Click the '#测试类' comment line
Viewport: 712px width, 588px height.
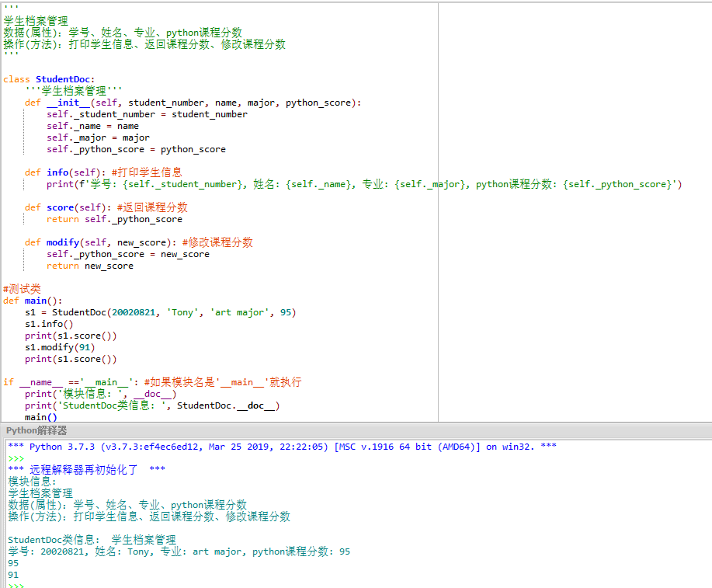[22, 289]
